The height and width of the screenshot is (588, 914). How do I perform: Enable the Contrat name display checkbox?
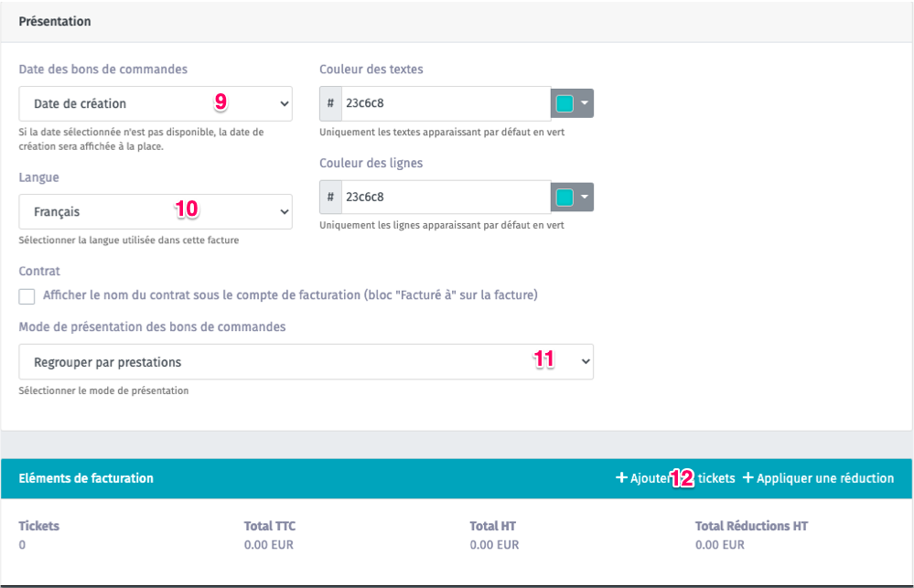click(x=27, y=296)
